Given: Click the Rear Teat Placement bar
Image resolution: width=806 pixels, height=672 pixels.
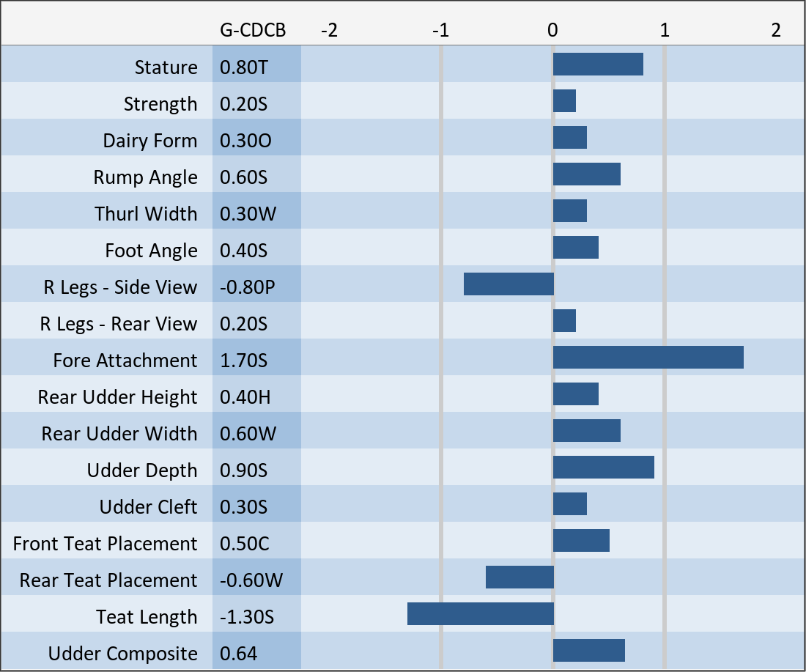Looking at the screenshot, I should [520, 577].
